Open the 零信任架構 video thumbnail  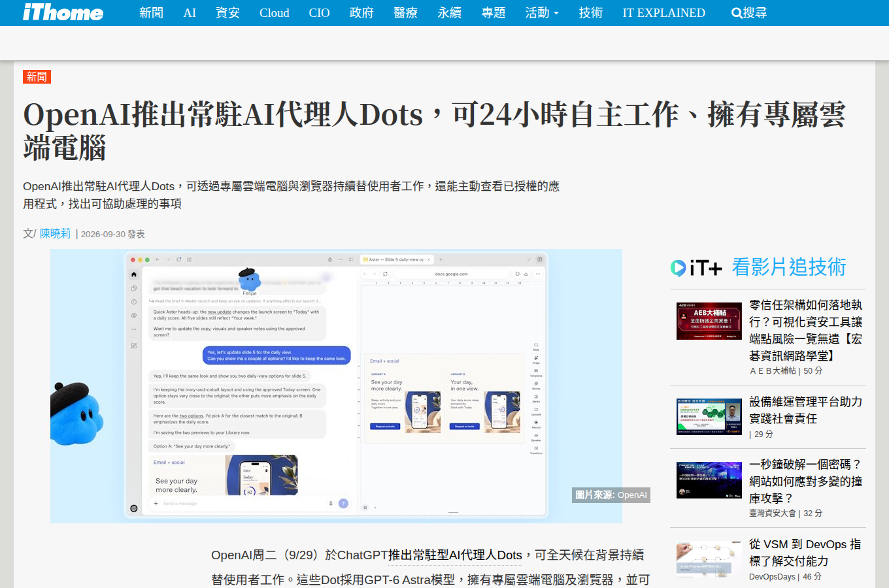(x=709, y=321)
